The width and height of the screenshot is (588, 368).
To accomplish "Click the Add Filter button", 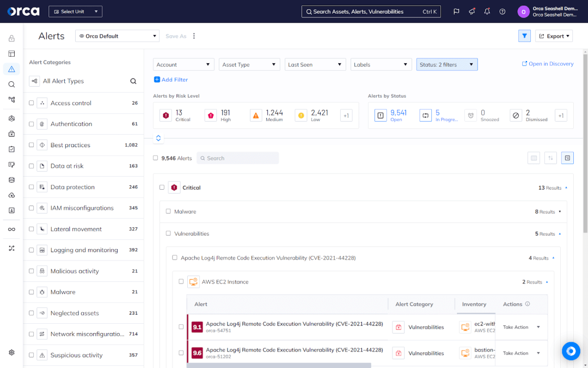I will tap(171, 80).
